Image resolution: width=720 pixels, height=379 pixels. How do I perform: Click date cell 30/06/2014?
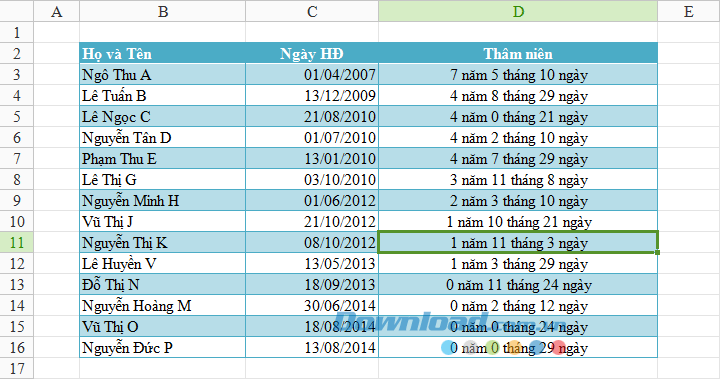tap(312, 305)
